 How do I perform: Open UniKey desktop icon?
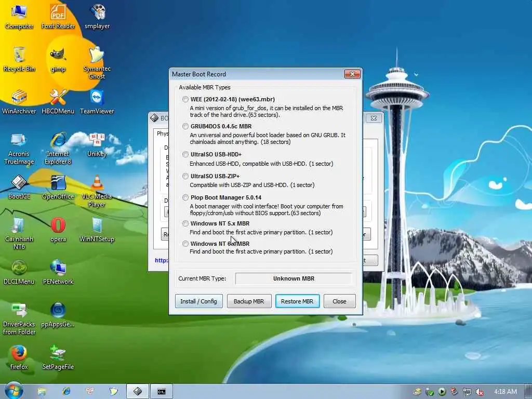97,144
